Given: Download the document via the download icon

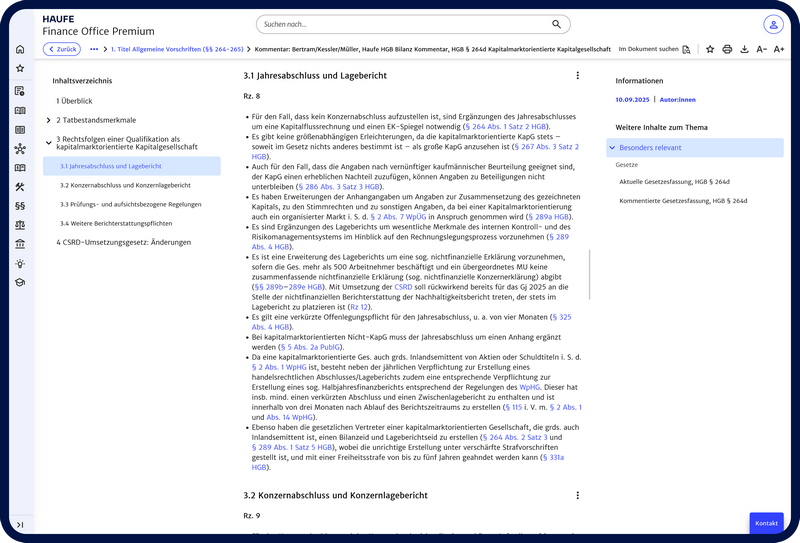Looking at the screenshot, I should click(x=744, y=49).
